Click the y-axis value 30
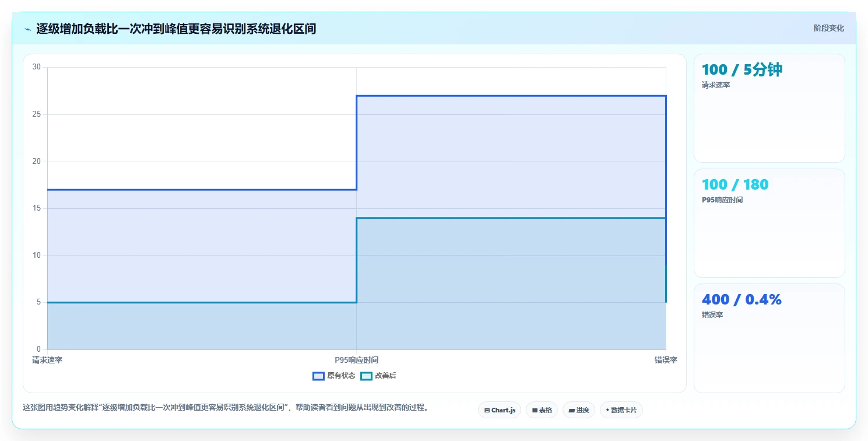 coord(36,67)
